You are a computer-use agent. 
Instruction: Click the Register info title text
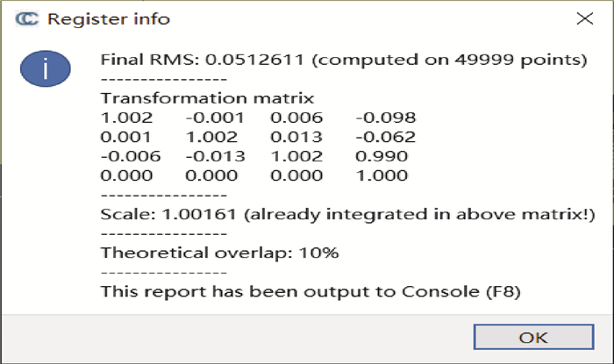[109, 18]
